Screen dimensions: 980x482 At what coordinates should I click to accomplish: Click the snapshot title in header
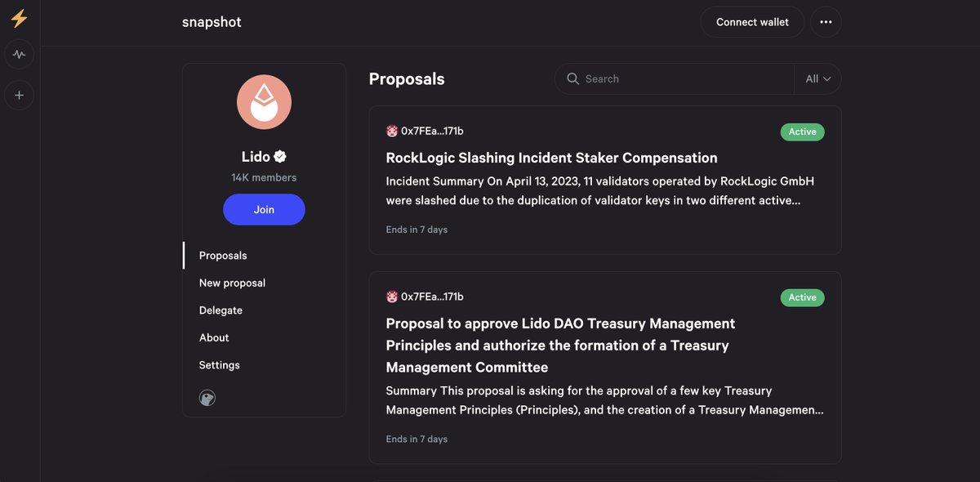point(212,22)
